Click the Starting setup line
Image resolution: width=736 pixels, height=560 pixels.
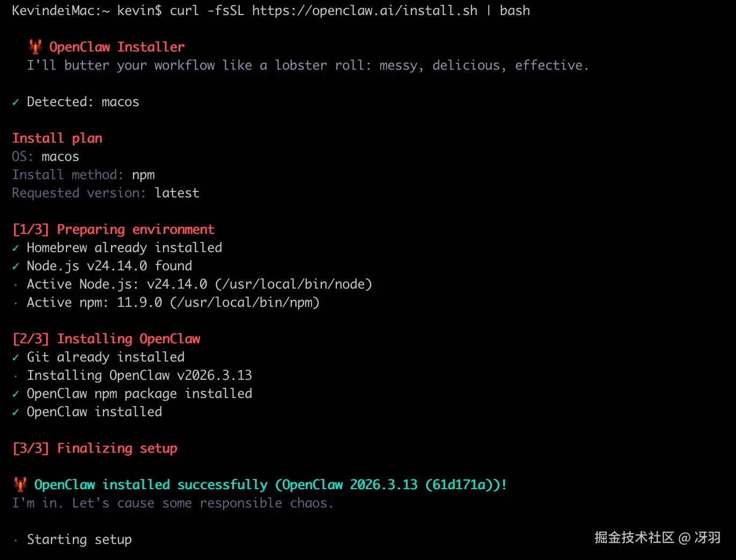click(79, 540)
